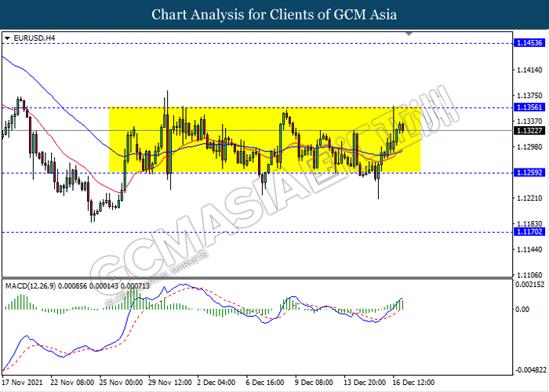Click the MACD scale value 0.002152
The height and width of the screenshot is (392, 549).
coord(529,285)
